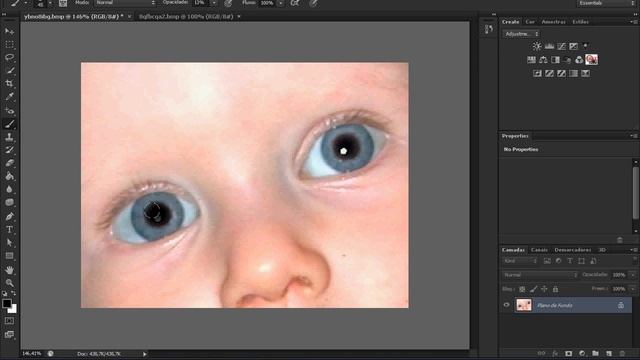This screenshot has width=640, height=360.
Task: Open the layer Kind filter dropdown
Action: click(x=520, y=261)
